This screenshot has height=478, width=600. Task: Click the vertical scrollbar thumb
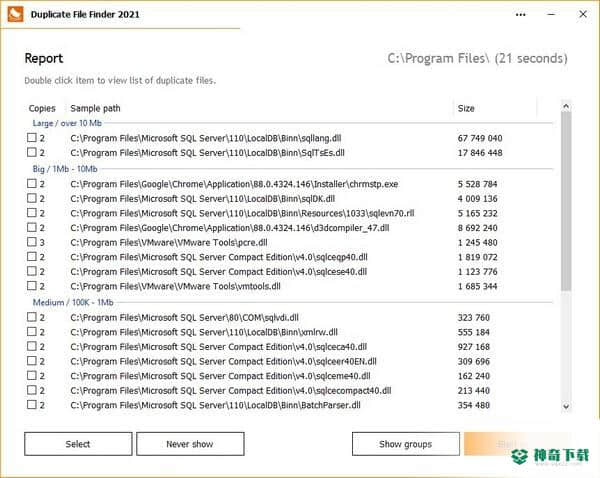[x=566, y=201]
